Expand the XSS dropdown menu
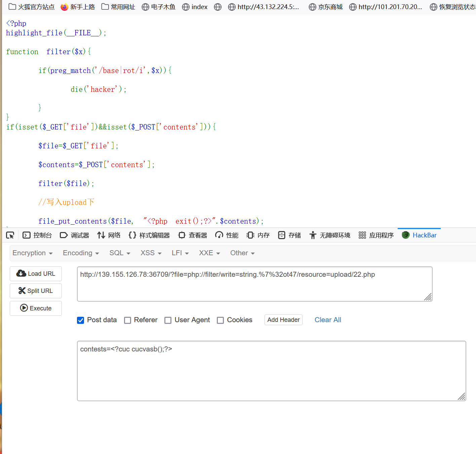476x454 pixels. click(x=151, y=253)
